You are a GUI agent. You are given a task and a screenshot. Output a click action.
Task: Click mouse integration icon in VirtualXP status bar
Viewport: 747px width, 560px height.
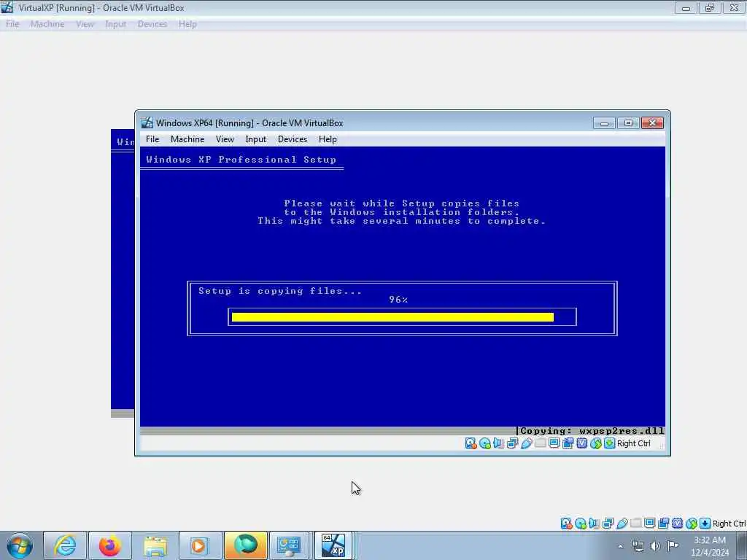[x=692, y=524]
